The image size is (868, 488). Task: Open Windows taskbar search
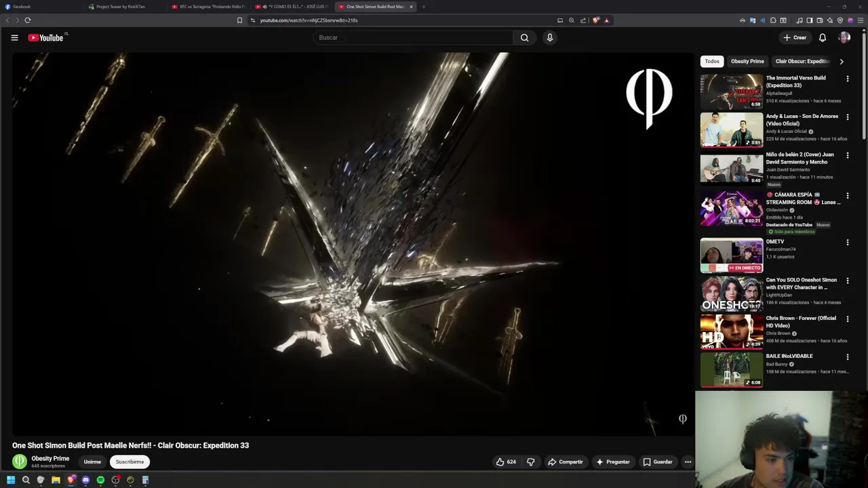click(x=26, y=480)
